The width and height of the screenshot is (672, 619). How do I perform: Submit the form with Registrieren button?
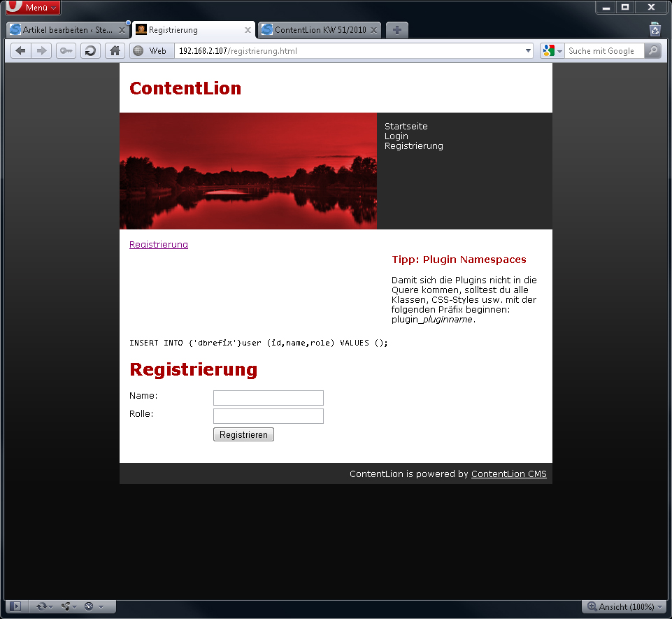pos(243,434)
